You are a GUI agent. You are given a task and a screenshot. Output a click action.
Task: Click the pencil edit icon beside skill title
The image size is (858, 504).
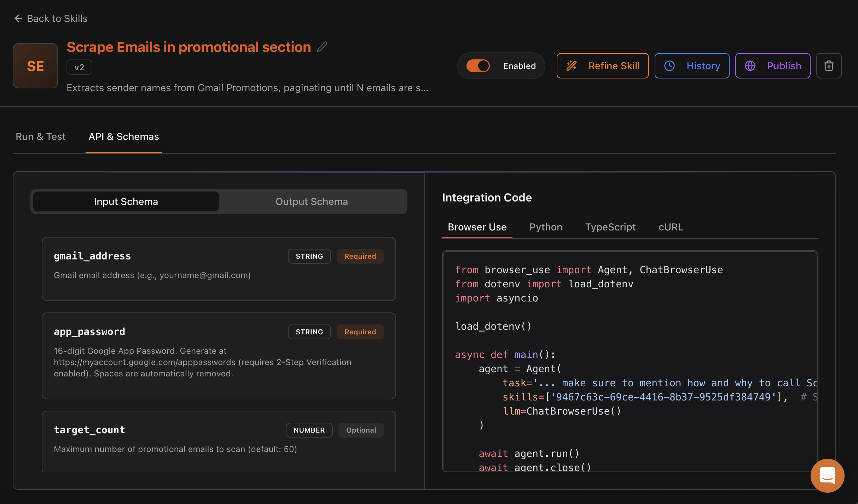(x=322, y=47)
